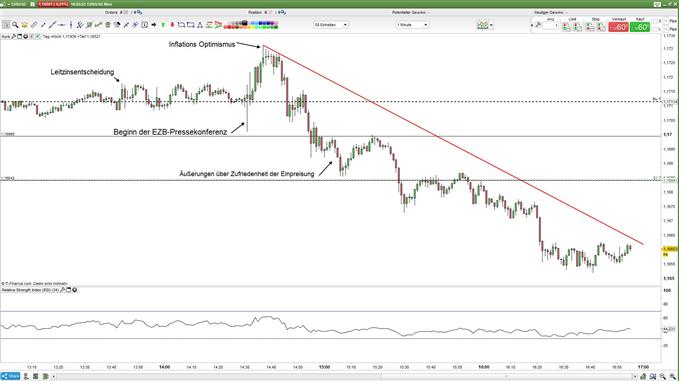Select the 'Leitzinsentscheidung' chart annotation
This screenshot has width=679, height=381.
click(82, 72)
